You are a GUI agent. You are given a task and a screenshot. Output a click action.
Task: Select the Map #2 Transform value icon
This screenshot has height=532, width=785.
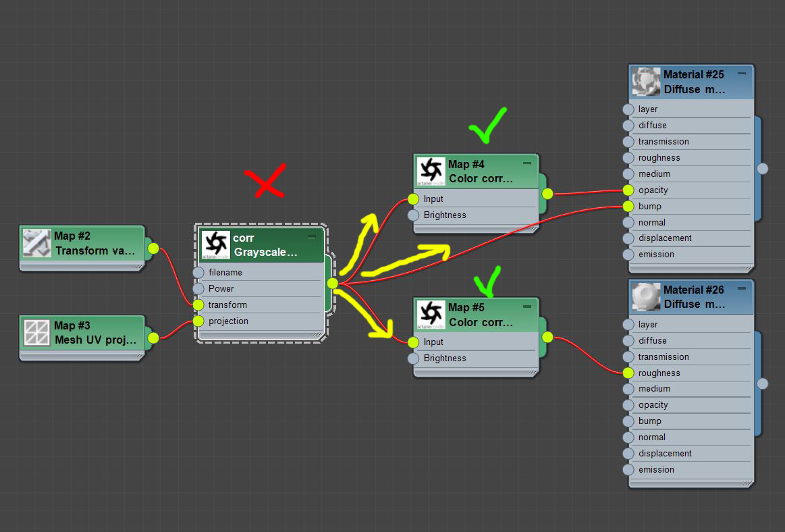click(36, 243)
